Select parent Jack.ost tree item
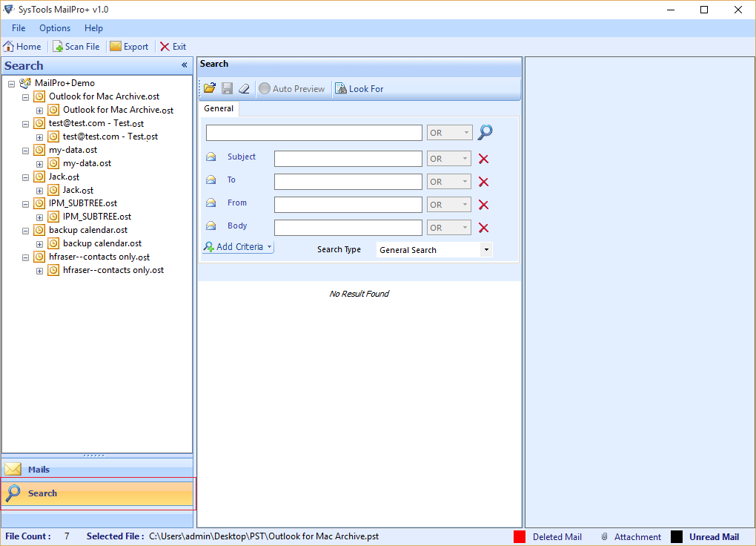 [x=64, y=177]
